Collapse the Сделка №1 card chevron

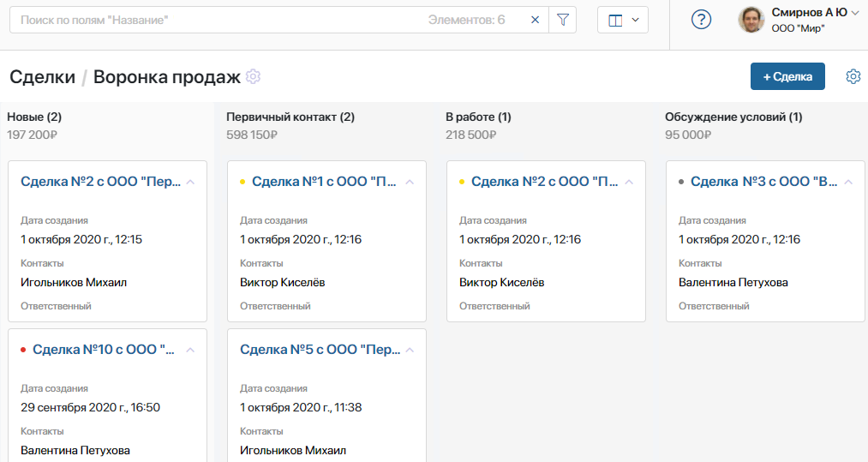410,182
